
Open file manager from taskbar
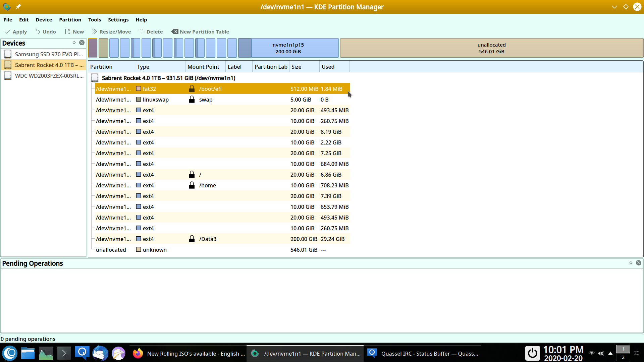[x=28, y=353]
